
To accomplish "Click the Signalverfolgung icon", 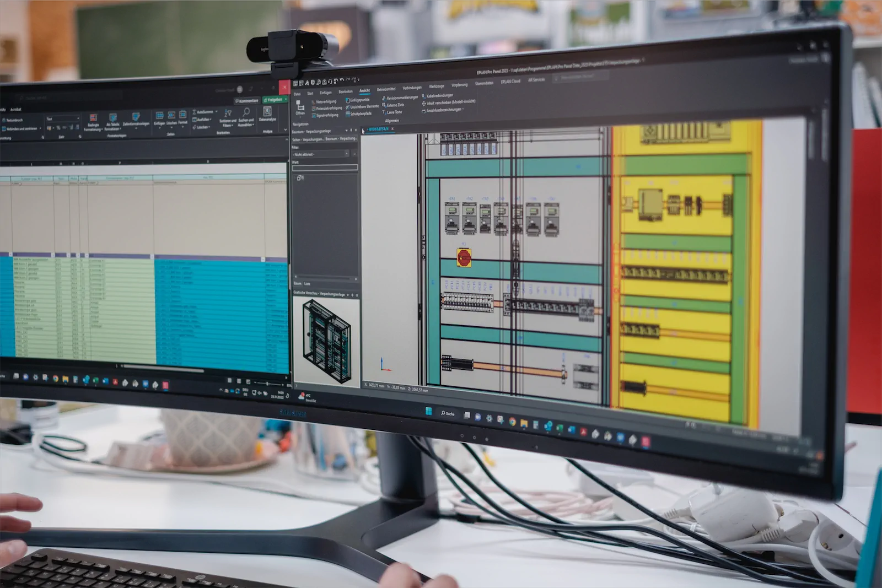I will (x=314, y=116).
